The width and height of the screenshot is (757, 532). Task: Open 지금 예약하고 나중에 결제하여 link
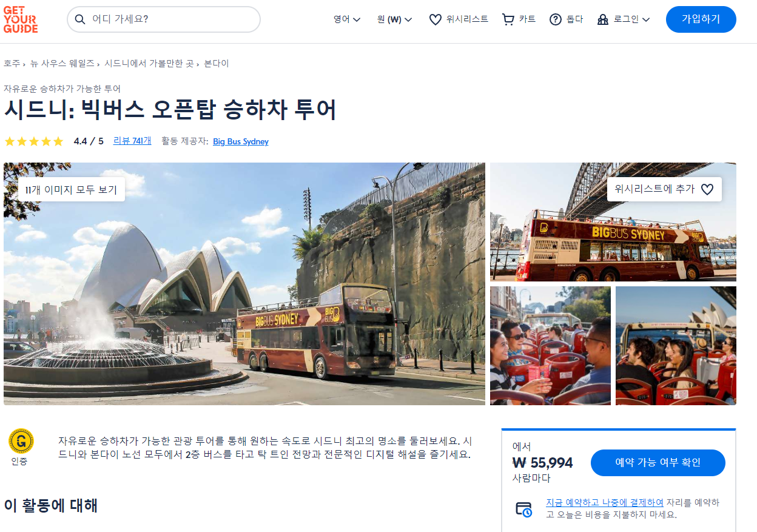tap(605, 503)
